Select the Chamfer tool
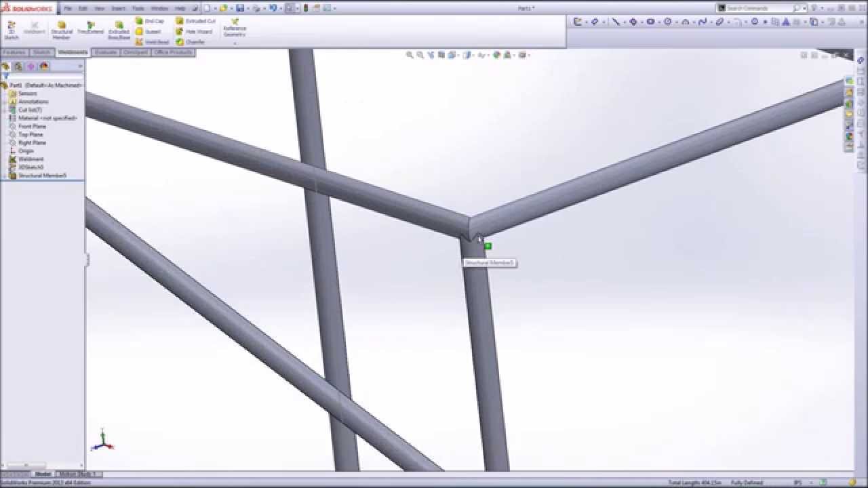Image resolution: width=868 pixels, height=488 pixels. [193, 41]
